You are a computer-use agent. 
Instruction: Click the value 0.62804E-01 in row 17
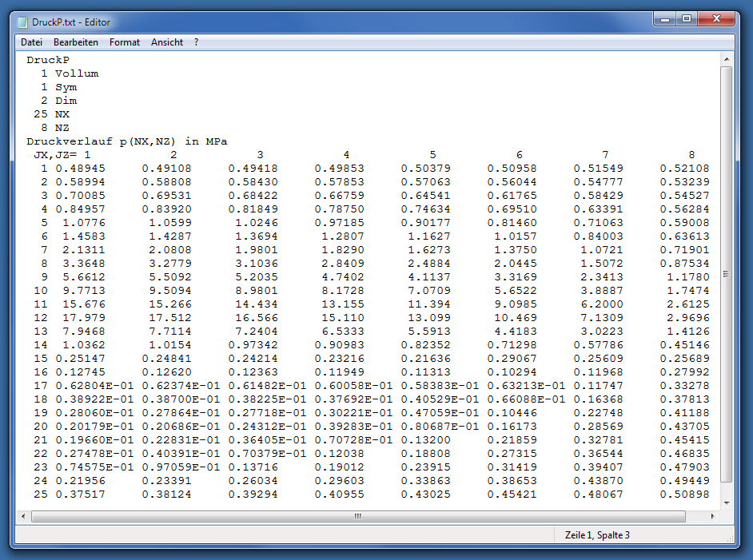click(x=94, y=385)
